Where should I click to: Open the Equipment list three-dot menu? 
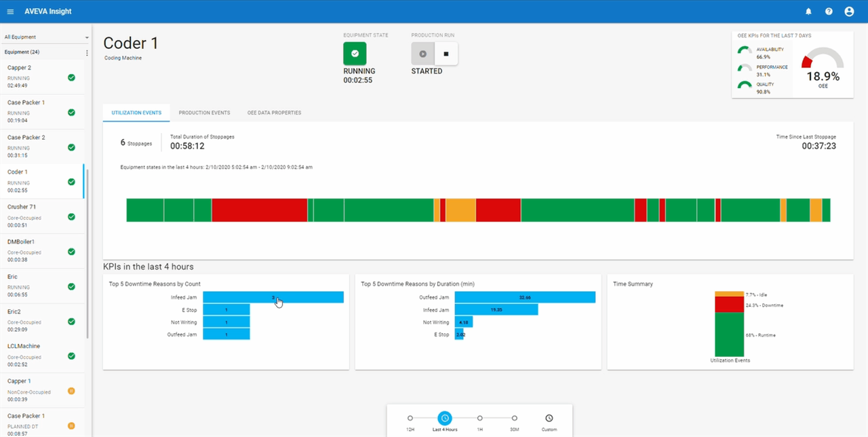pos(87,52)
